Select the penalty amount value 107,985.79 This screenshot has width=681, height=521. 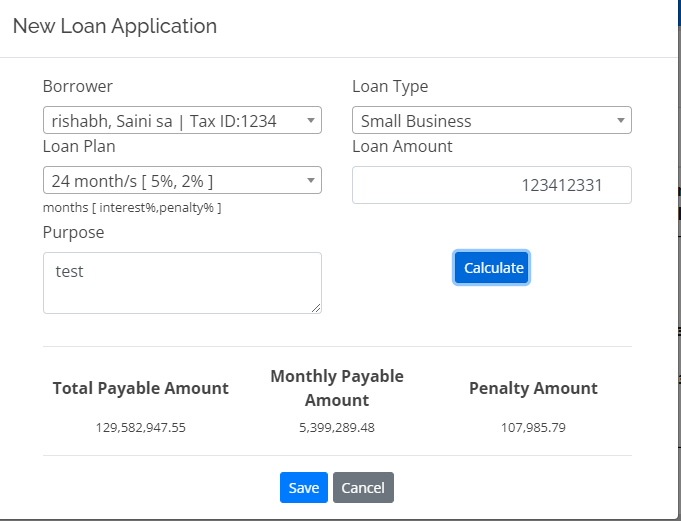click(533, 428)
